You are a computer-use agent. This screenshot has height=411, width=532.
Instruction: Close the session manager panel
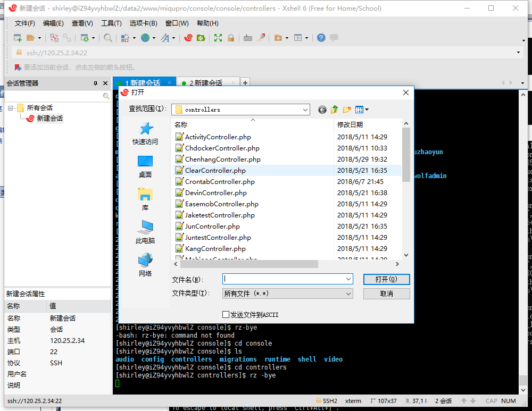pyautogui.click(x=105, y=83)
